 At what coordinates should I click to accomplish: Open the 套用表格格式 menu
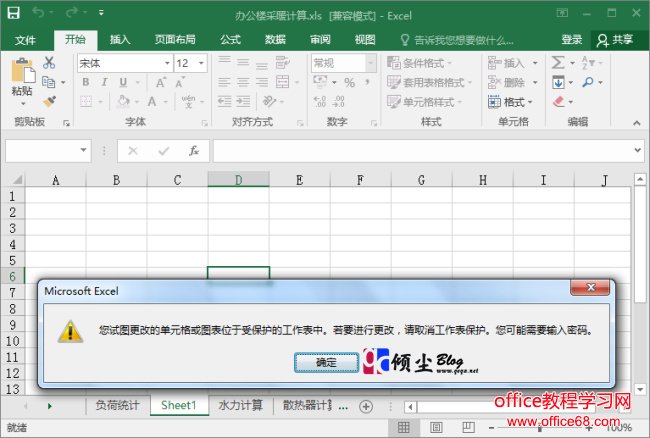[430, 82]
